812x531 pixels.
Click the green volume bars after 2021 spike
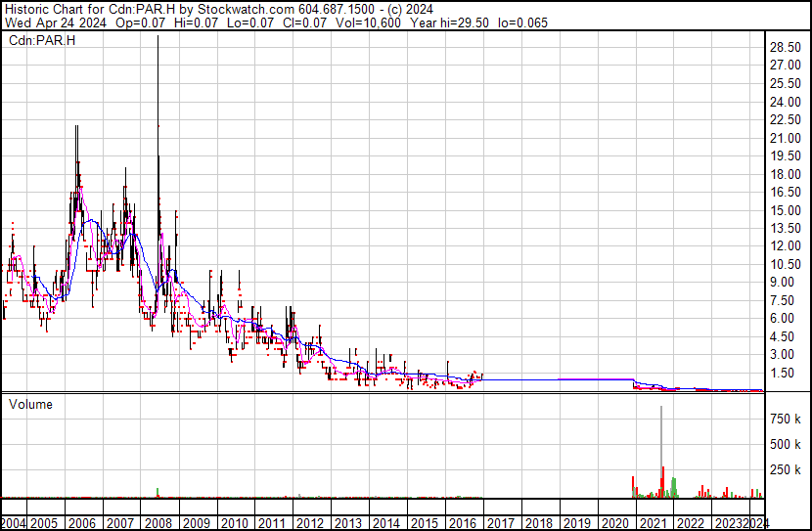coord(674,486)
